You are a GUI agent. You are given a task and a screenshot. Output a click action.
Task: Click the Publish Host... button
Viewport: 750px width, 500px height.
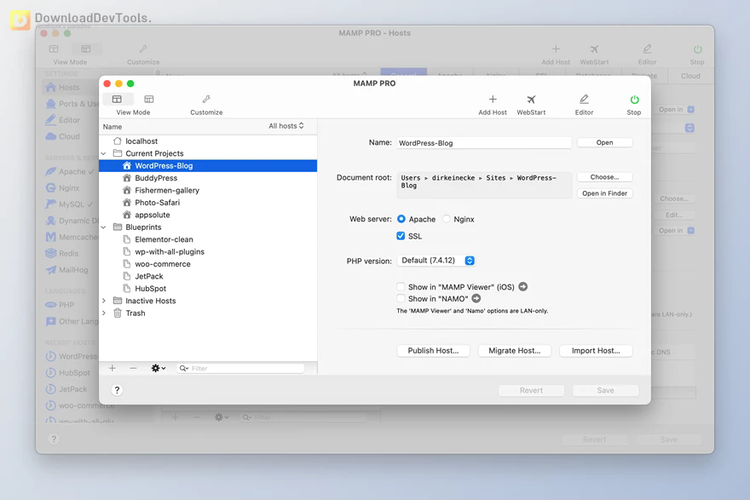point(433,351)
